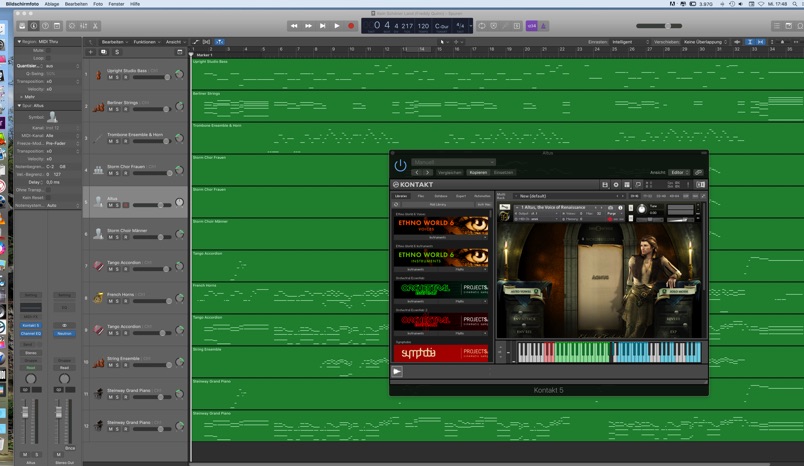804x466 pixels.
Task: Open the Ablage menu in menu bar
Action: point(51,4)
